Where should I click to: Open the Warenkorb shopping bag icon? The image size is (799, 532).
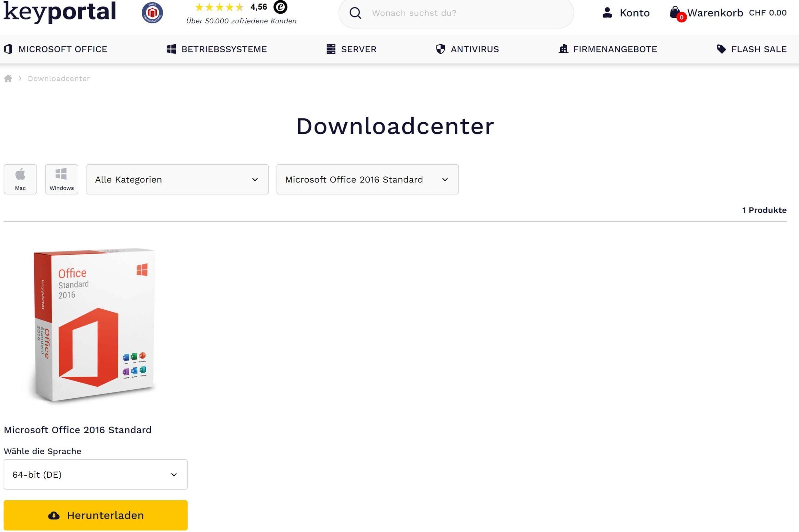[x=675, y=12]
